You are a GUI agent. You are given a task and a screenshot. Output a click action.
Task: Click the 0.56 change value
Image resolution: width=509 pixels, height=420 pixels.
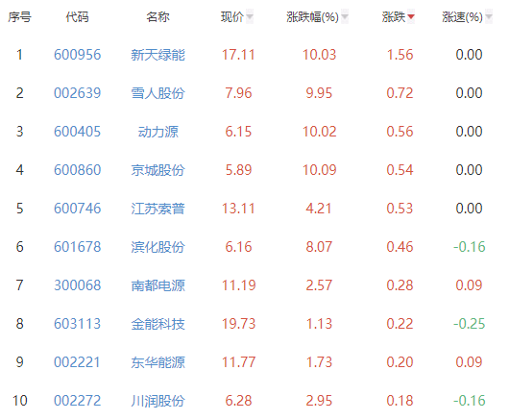coord(400,132)
